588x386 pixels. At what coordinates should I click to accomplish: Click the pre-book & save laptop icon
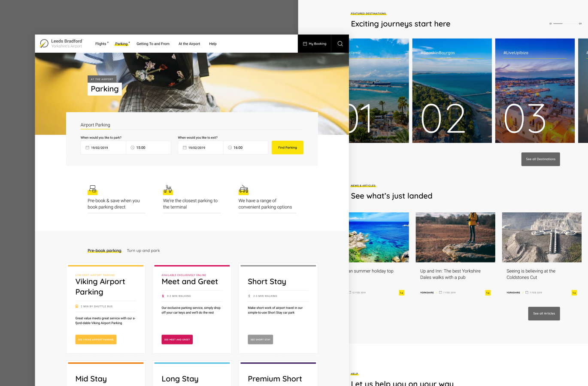[x=93, y=190]
